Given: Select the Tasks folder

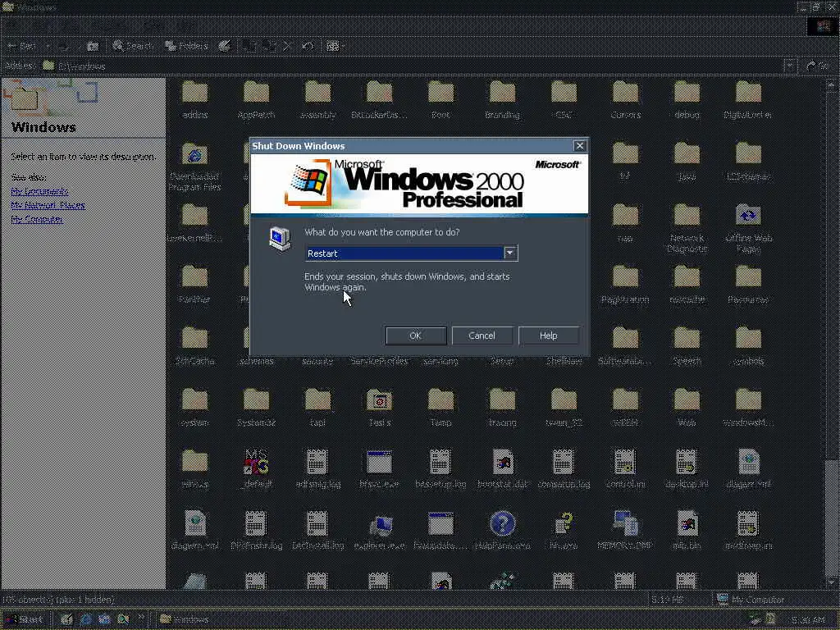Looking at the screenshot, I should tap(379, 408).
